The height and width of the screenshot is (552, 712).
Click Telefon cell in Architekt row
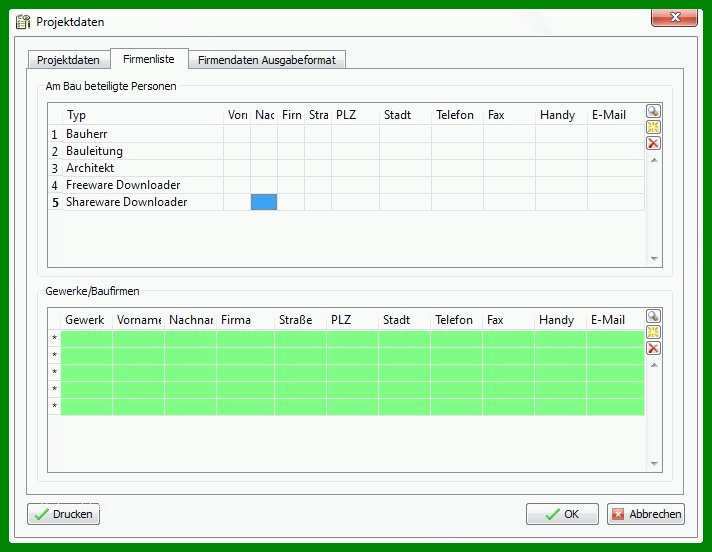(457, 168)
